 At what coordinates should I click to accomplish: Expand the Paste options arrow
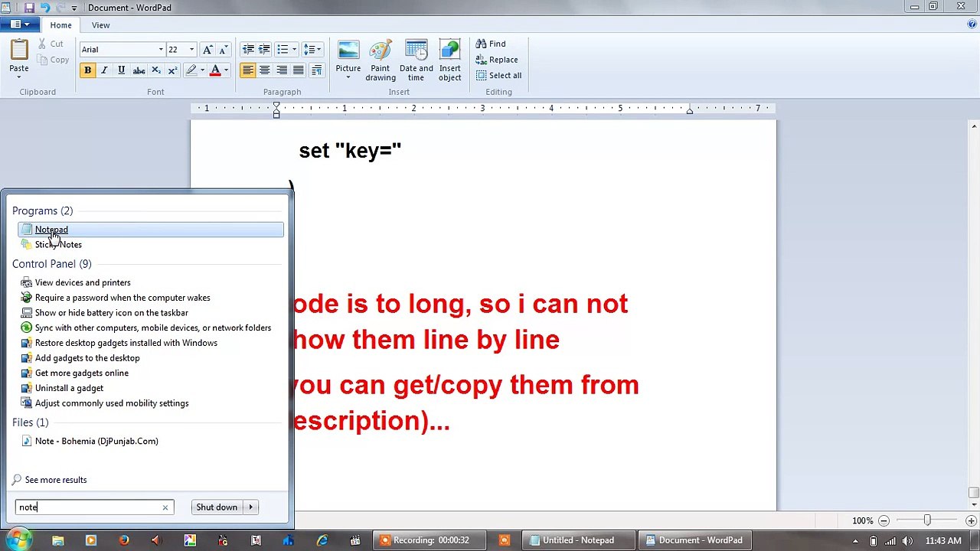coord(19,78)
